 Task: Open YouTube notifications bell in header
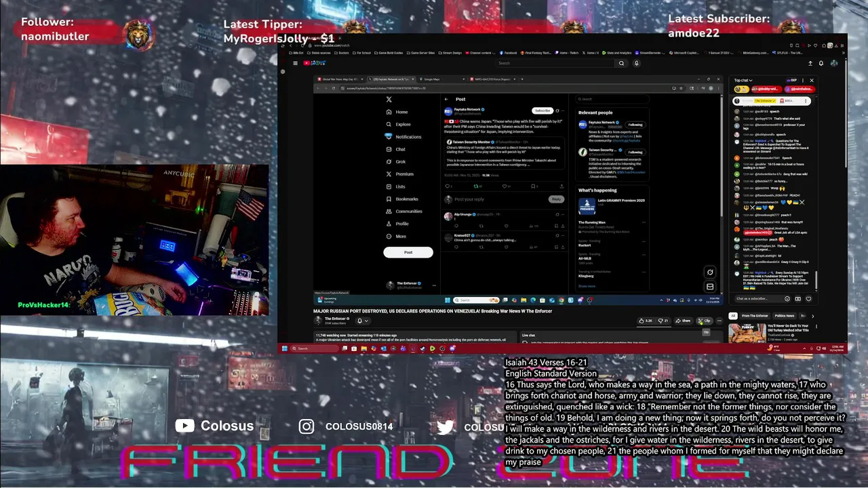[821, 63]
